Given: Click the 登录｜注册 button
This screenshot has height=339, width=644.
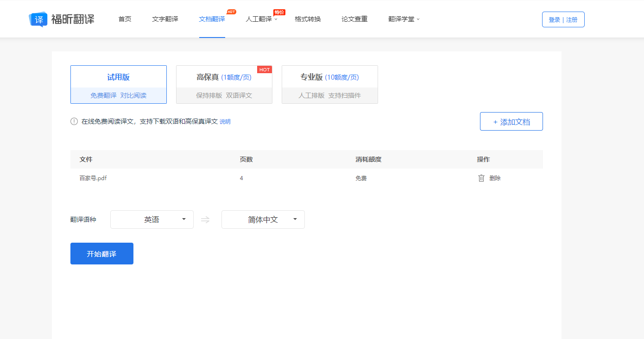Looking at the screenshot, I should point(563,19).
